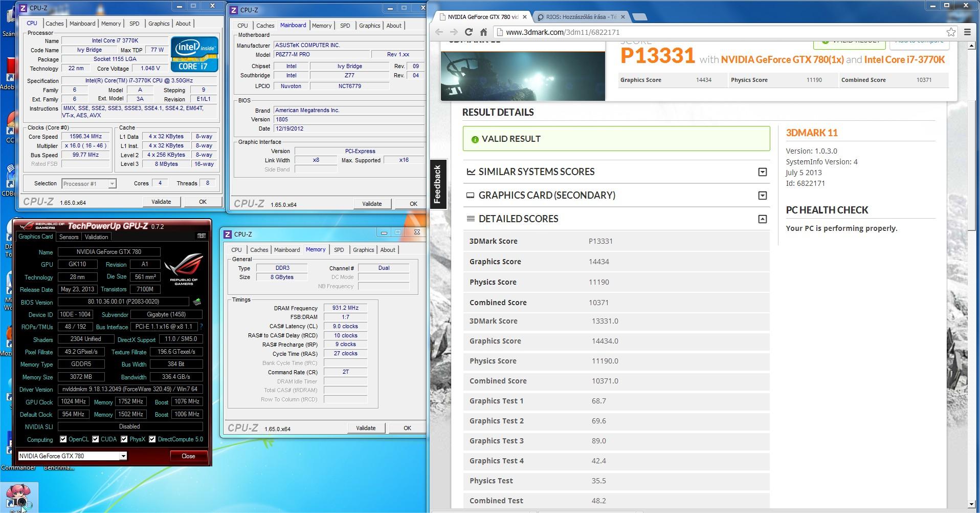Screen dimensions: 980x513
Task: Click the page scrollbar down arrow
Action: click(x=972, y=504)
